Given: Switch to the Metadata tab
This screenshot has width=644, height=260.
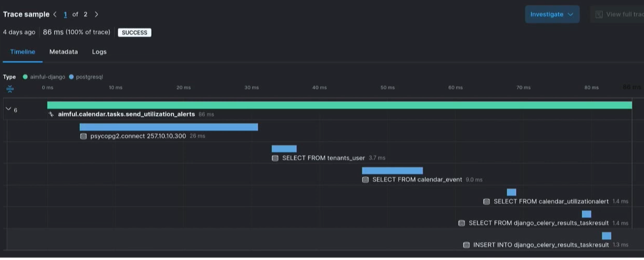Looking at the screenshot, I should coord(63,52).
